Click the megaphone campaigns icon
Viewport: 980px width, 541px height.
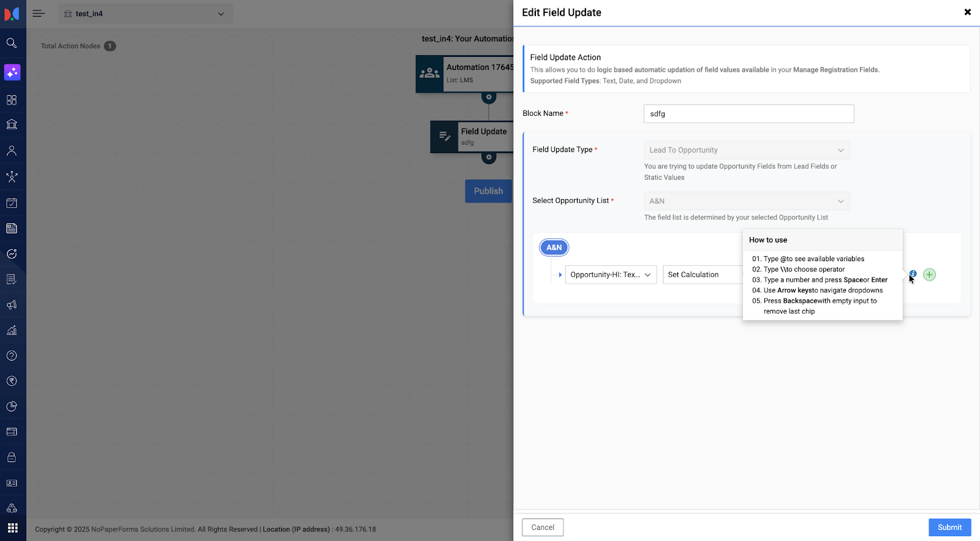[12, 305]
